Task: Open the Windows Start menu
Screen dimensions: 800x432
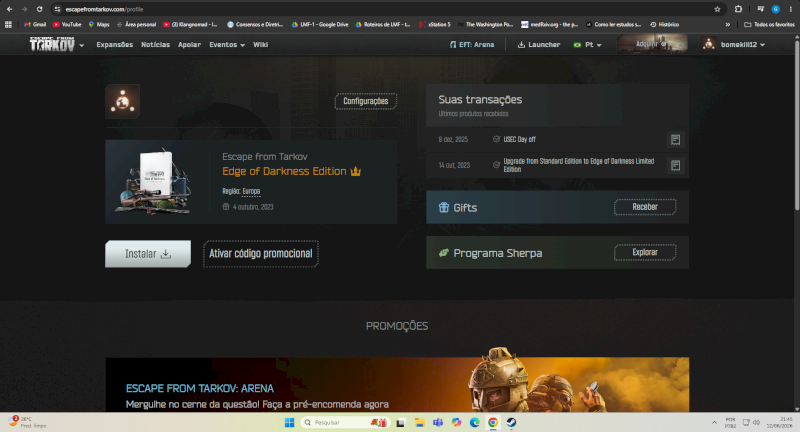Action: point(289,422)
